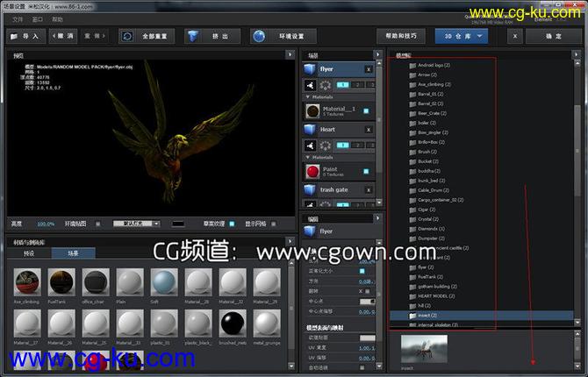This screenshot has width=588, height=377.
Task: Click the preview brightness 100.0% value
Action: tap(46, 224)
